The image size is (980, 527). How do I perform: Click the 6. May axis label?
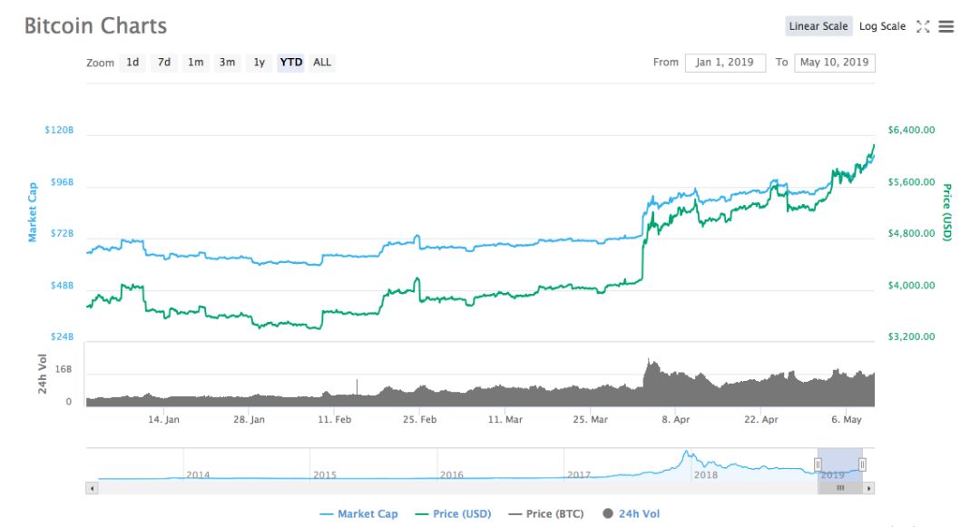[x=847, y=420]
